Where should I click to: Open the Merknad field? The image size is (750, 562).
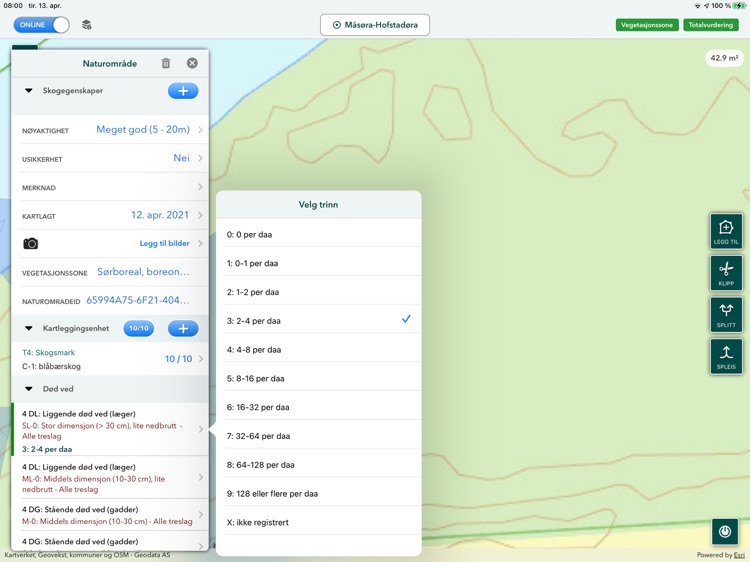click(110, 187)
